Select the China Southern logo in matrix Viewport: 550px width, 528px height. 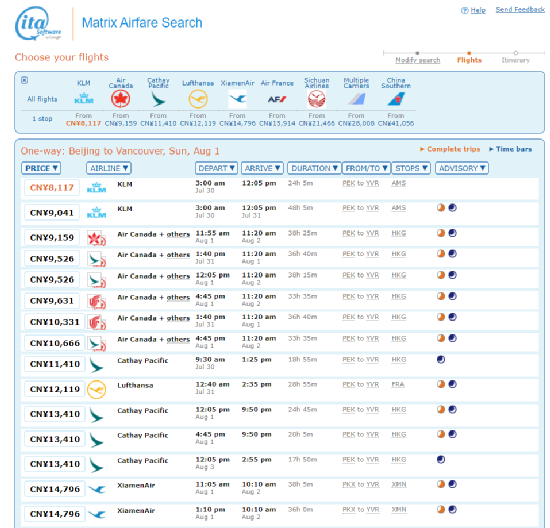396,99
